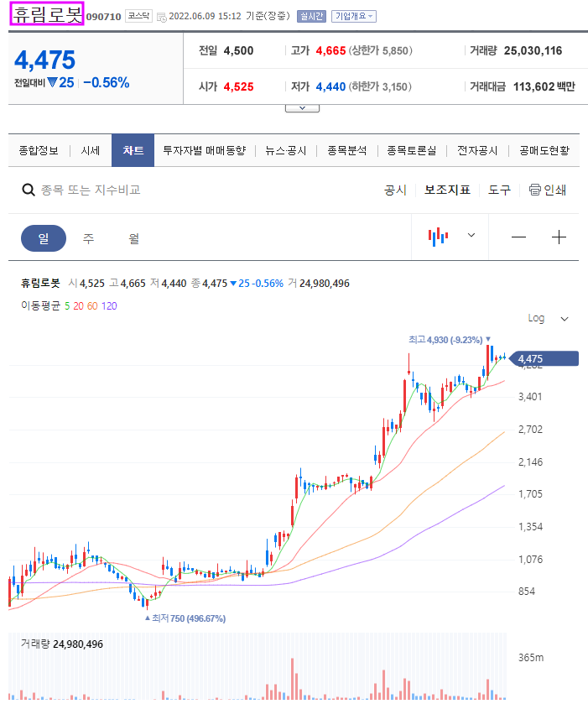Click the 실시간 button

tap(311, 16)
